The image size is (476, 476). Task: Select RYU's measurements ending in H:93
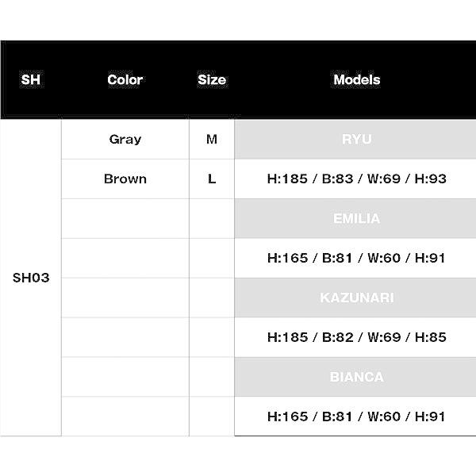click(356, 179)
